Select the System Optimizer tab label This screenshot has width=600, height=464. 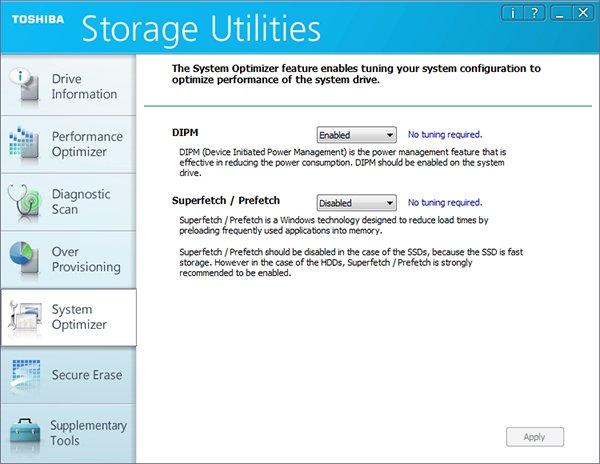79,317
